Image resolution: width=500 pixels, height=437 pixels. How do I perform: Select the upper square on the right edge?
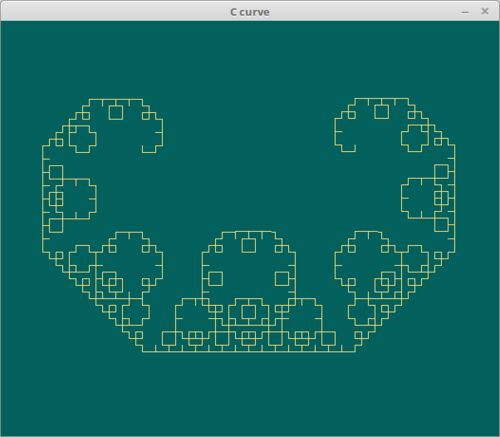click(441, 171)
